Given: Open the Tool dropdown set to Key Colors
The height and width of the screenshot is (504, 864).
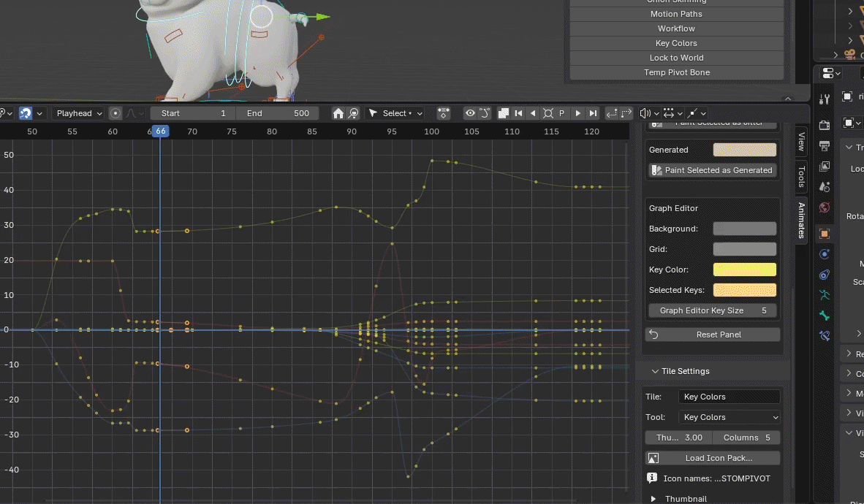Looking at the screenshot, I should pyautogui.click(x=729, y=417).
